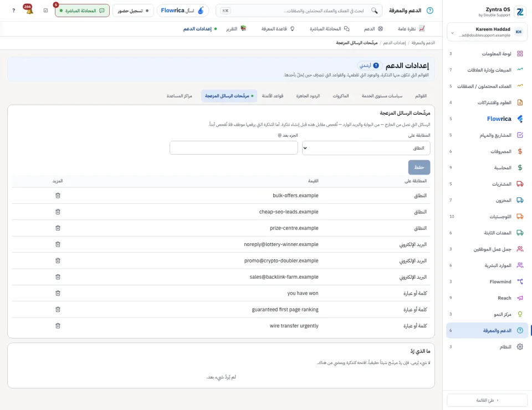Click the القيمة column header
This screenshot has height=410, width=532.
[313, 181]
